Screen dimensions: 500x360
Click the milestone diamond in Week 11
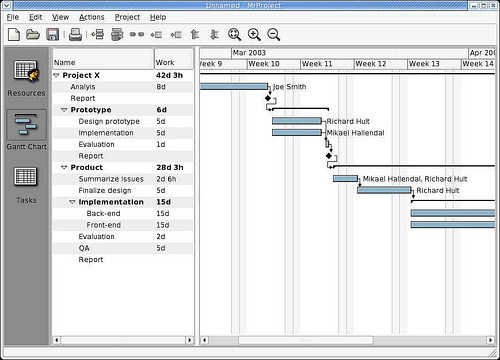(x=329, y=156)
